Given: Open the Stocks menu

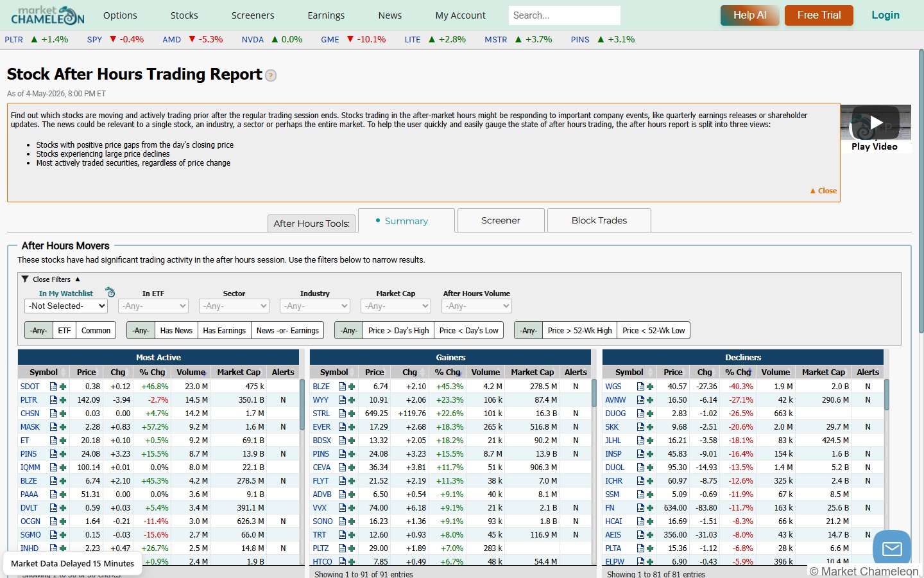Looking at the screenshot, I should click(184, 15).
